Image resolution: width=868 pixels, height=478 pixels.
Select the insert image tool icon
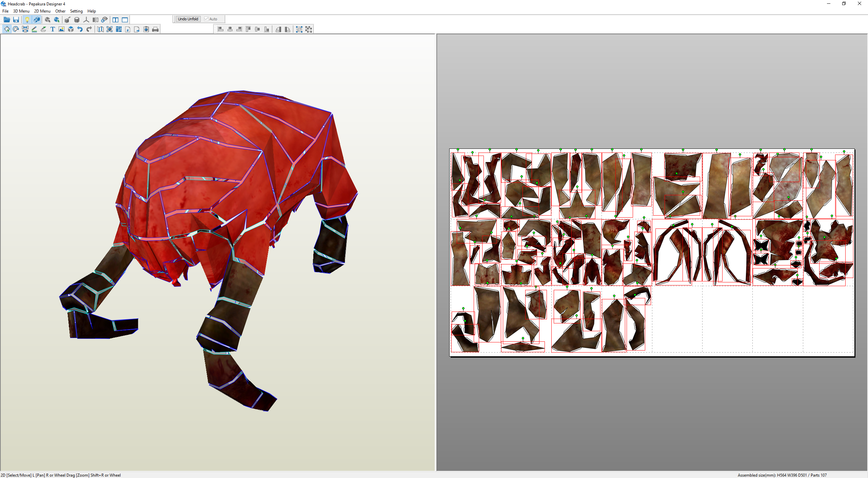pyautogui.click(x=61, y=29)
